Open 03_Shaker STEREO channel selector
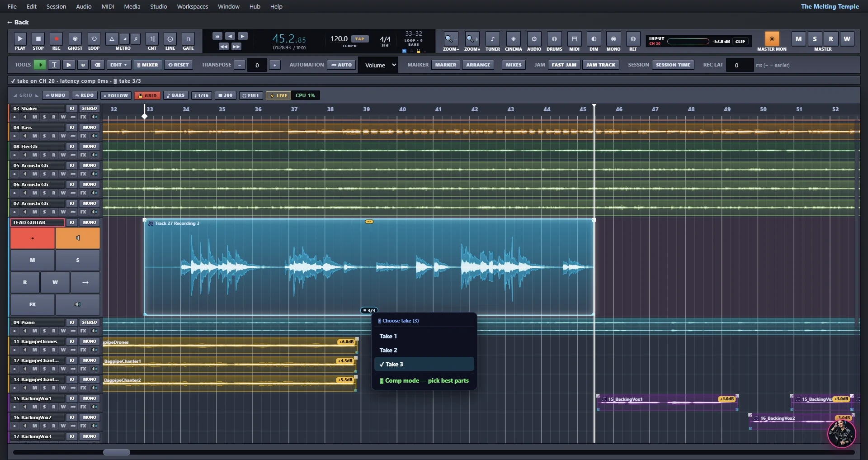The image size is (868, 460). [90, 109]
